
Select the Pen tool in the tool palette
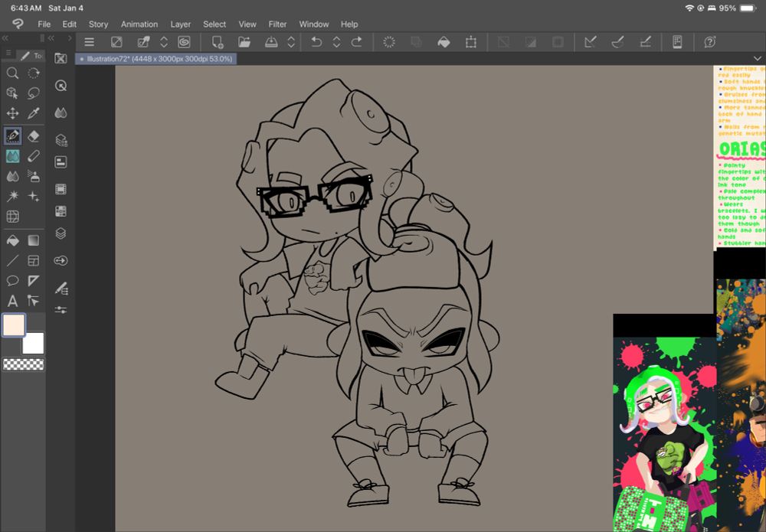(13, 135)
